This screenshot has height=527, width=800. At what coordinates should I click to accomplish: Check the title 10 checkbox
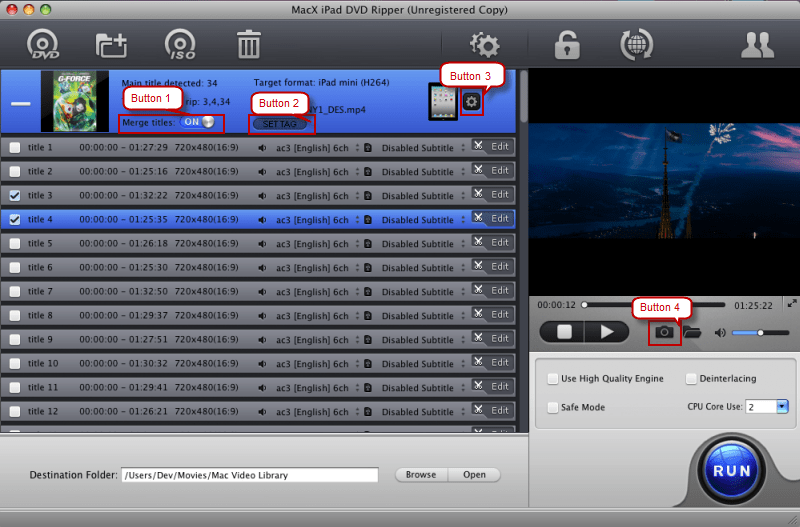coord(15,363)
